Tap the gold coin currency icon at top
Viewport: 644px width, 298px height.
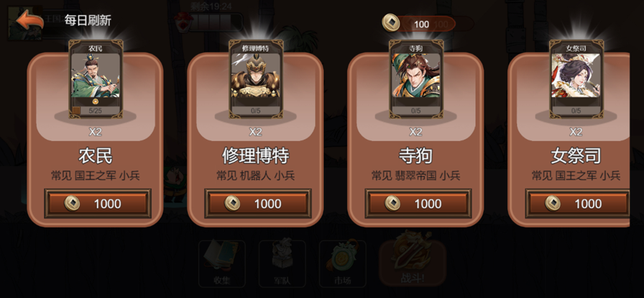(391, 22)
